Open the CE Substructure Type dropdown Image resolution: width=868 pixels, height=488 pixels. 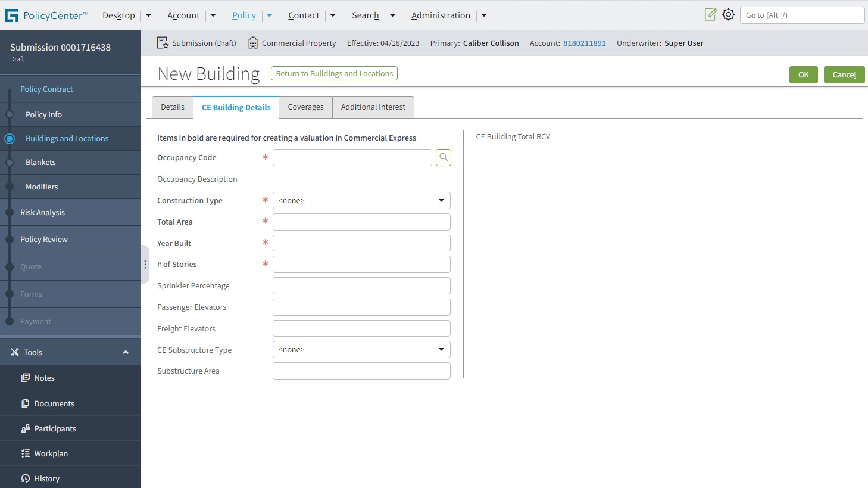tap(361, 350)
